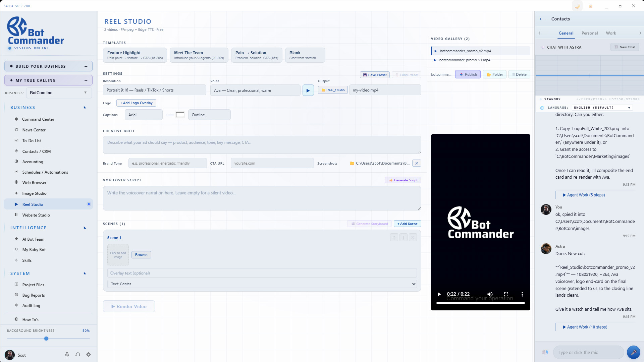
Task: Click the Creative Brief text area
Action: point(262,145)
